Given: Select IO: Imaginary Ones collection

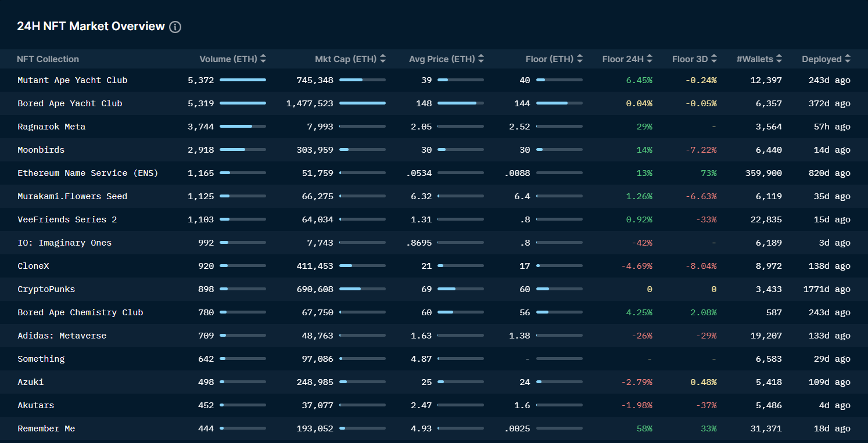Looking at the screenshot, I should [64, 243].
